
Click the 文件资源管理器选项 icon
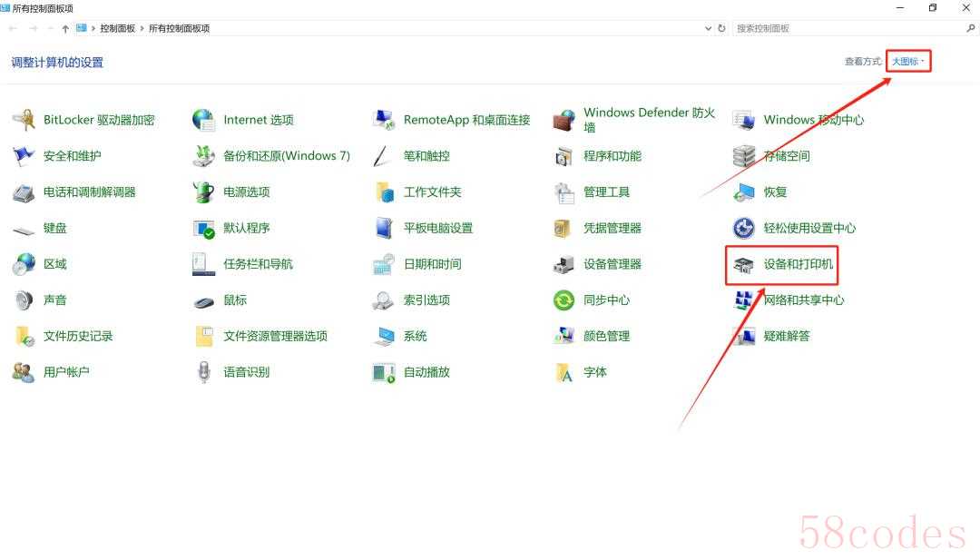point(204,337)
